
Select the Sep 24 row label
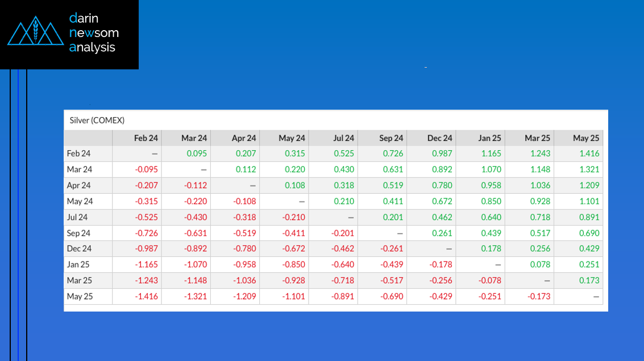point(79,233)
